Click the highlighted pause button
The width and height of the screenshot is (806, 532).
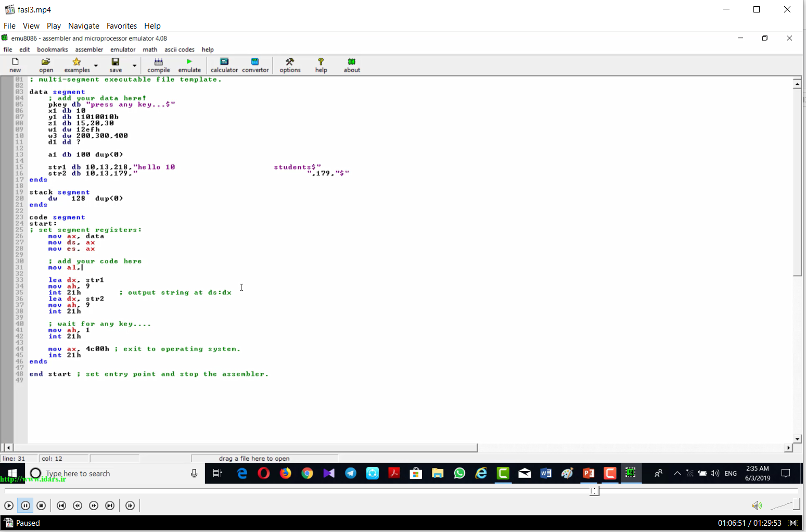(25, 505)
